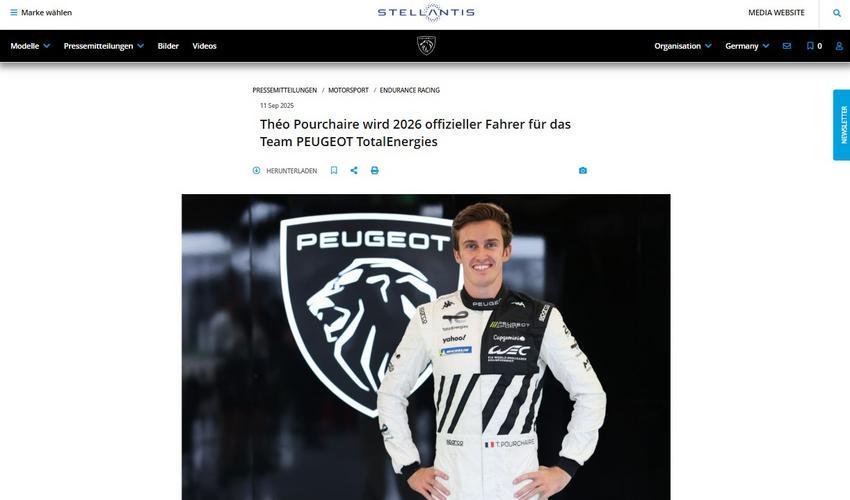Bookmark this press release

(x=334, y=170)
